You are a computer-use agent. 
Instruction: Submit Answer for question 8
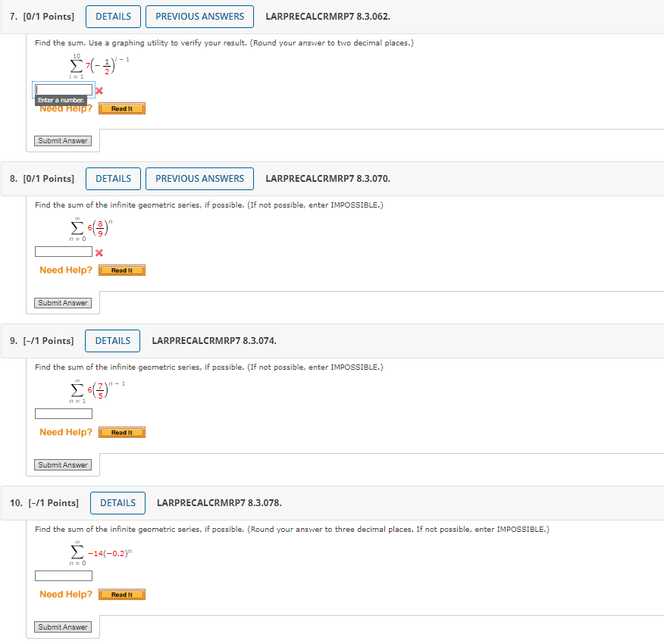62,302
